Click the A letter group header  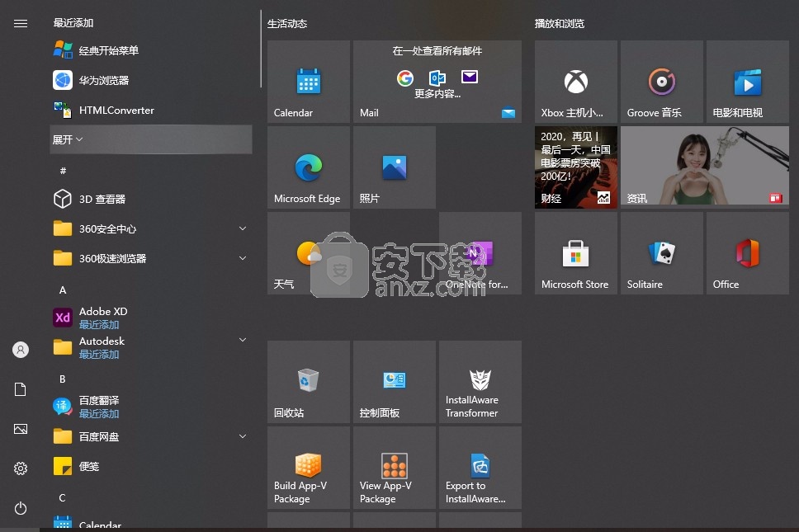63,290
